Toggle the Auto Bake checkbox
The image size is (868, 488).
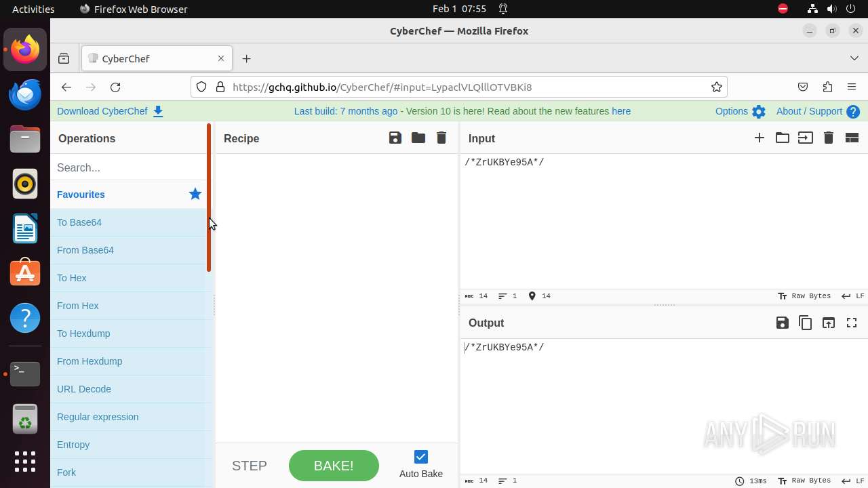point(421,457)
